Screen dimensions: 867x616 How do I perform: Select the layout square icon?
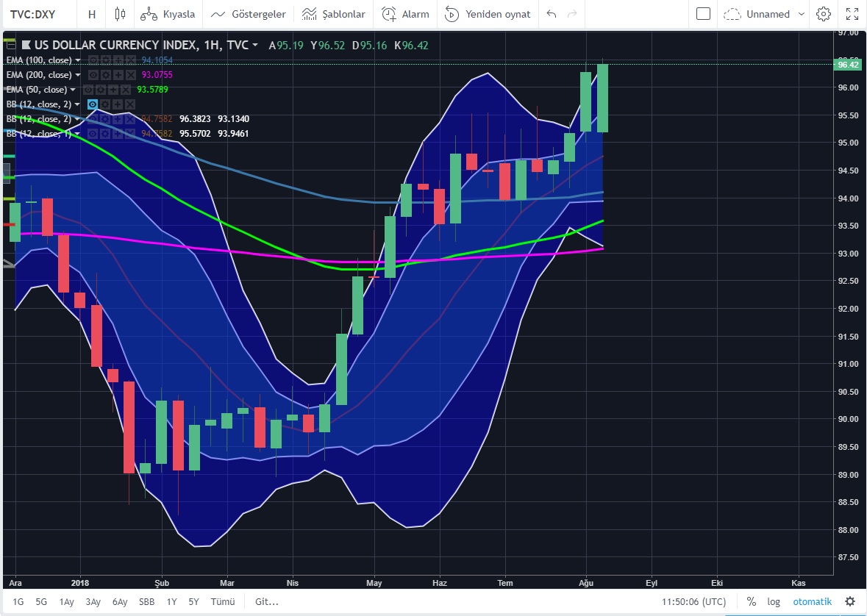click(703, 14)
